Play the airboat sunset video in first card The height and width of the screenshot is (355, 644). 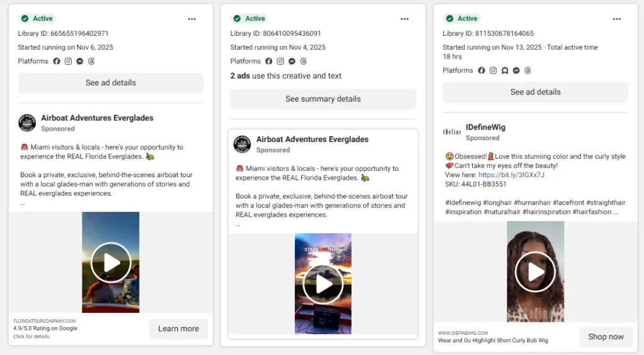pyautogui.click(x=111, y=263)
